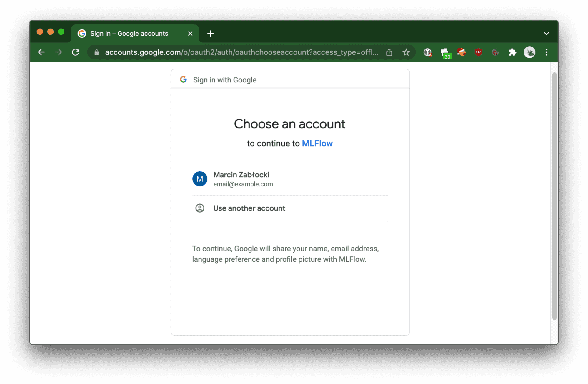Maximize the window with green button
Viewport: 588px width, 384px height.
point(61,32)
